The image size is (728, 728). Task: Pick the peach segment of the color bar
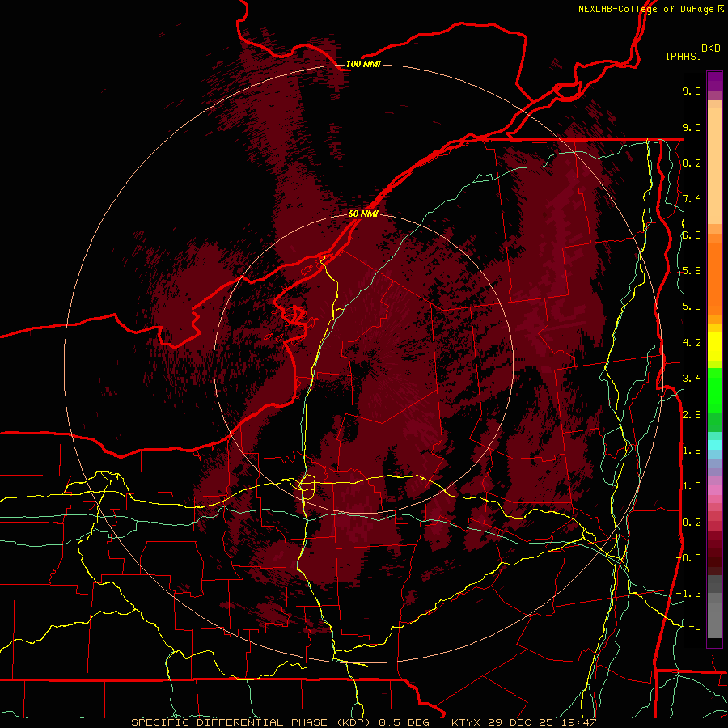click(714, 166)
